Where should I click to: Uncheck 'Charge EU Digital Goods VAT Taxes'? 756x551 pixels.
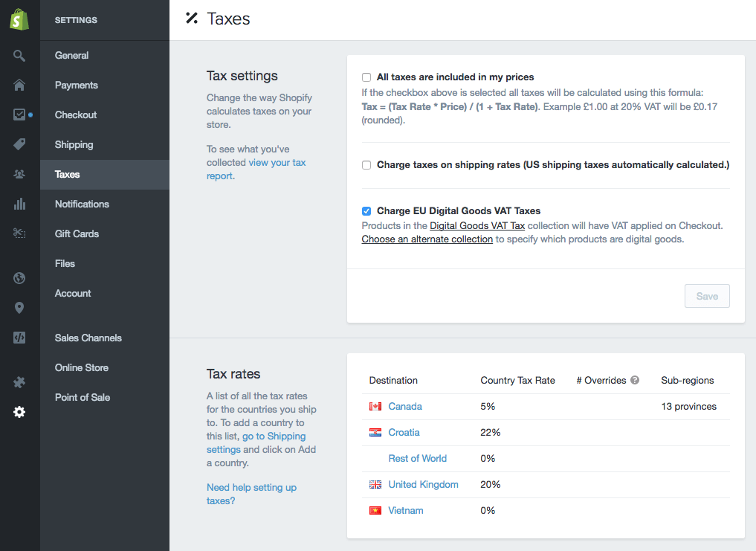pos(366,211)
